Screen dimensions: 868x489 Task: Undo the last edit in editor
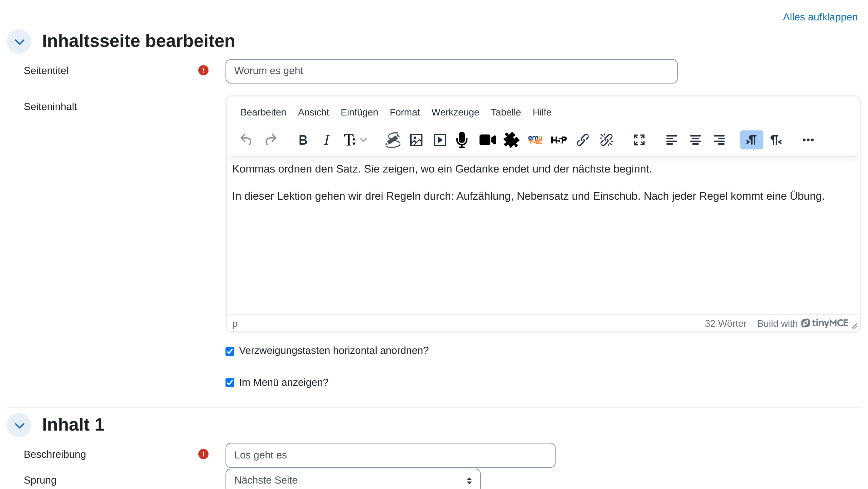pyautogui.click(x=246, y=140)
